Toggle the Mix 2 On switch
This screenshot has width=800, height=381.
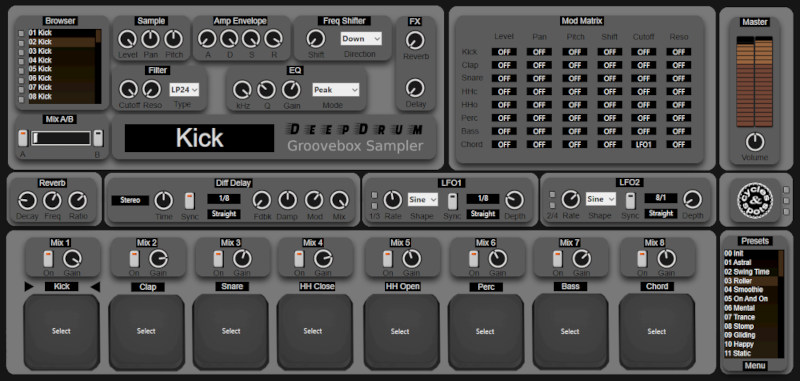(134, 259)
